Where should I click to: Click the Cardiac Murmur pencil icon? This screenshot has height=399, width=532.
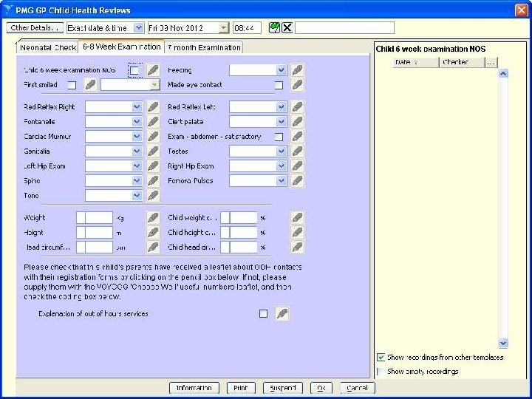153,137
